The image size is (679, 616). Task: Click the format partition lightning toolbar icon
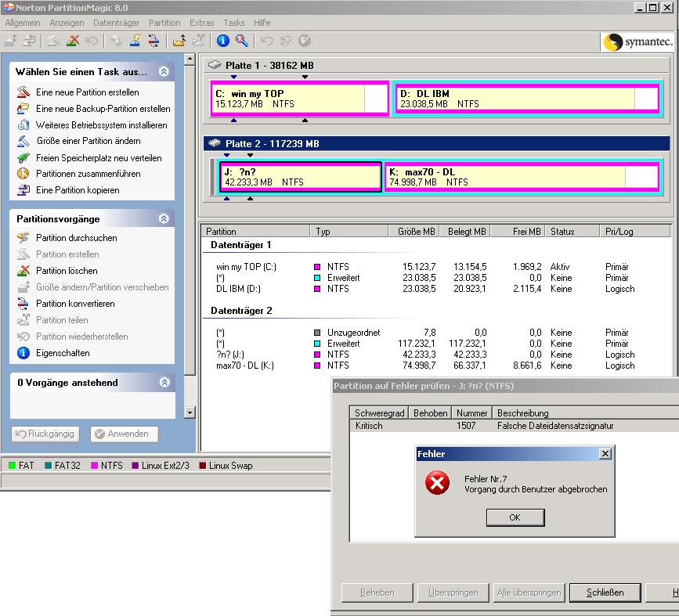(135, 41)
